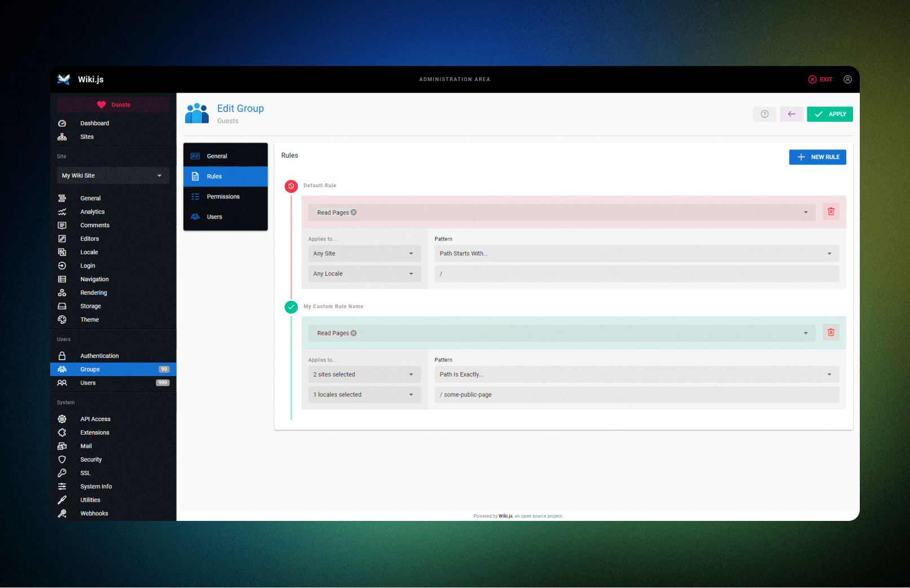Edit the some-public-page path field
Viewport: 910px width, 588px height.
(x=636, y=395)
